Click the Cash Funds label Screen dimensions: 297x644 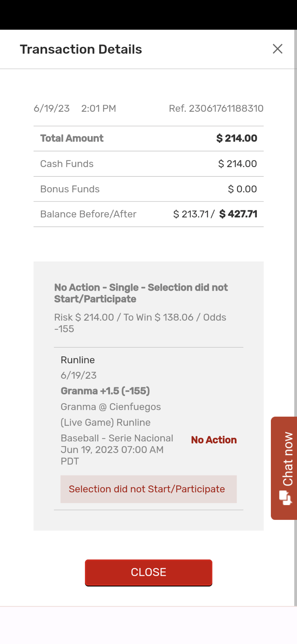[67, 164]
